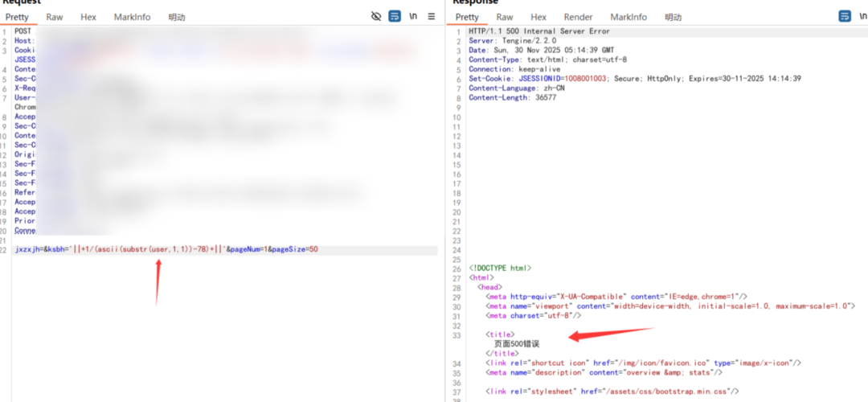
Task: Select Pretty tab in the Request panel
Action: [x=17, y=17]
